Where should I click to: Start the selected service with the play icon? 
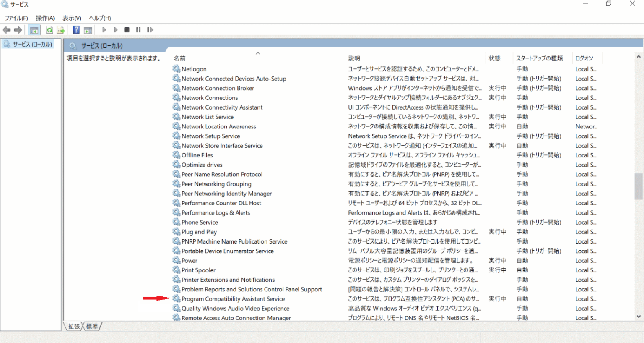(104, 29)
